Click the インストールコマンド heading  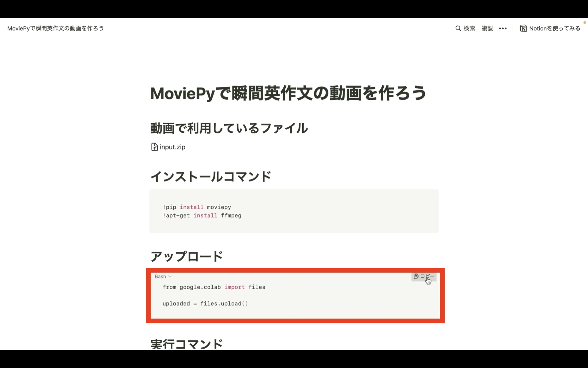[211, 176]
